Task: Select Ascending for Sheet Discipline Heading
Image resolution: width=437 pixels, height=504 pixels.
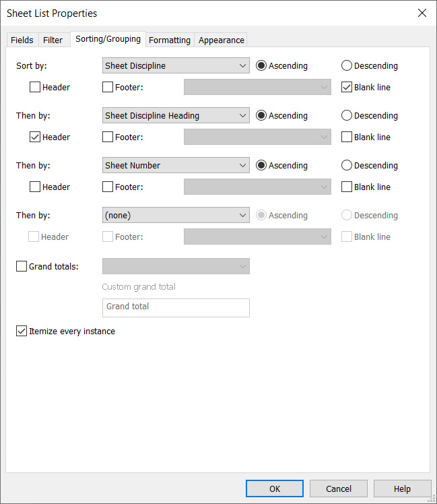Action: pyautogui.click(x=261, y=116)
